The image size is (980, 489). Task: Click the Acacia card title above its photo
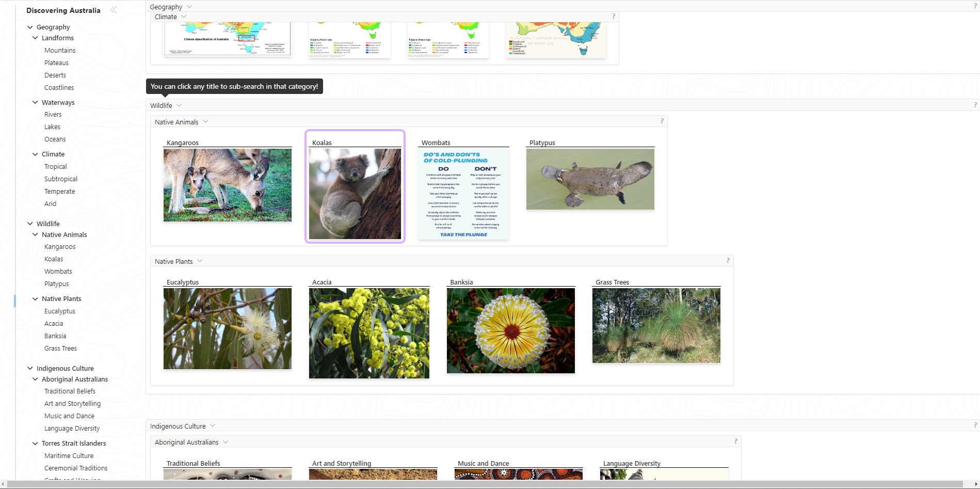[x=322, y=282]
